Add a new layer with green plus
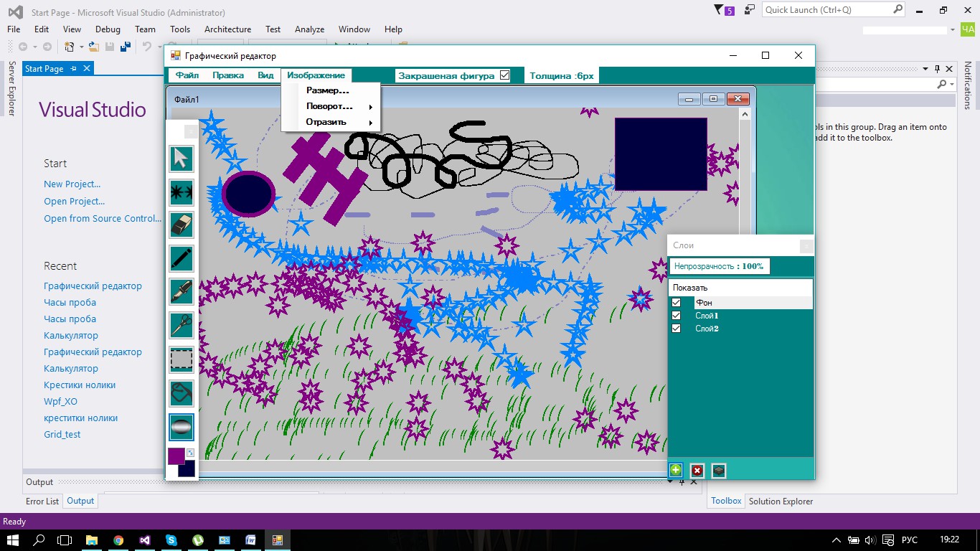This screenshot has height=551, width=980. tap(676, 471)
